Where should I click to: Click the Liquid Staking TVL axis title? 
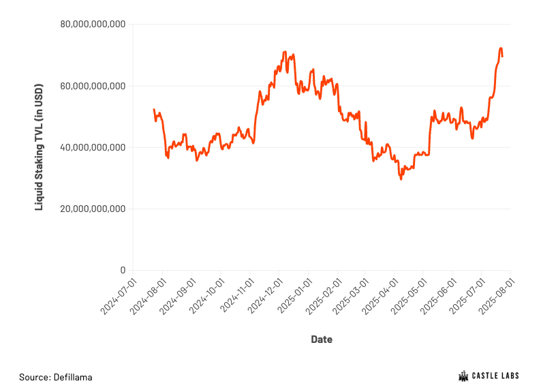39,147
